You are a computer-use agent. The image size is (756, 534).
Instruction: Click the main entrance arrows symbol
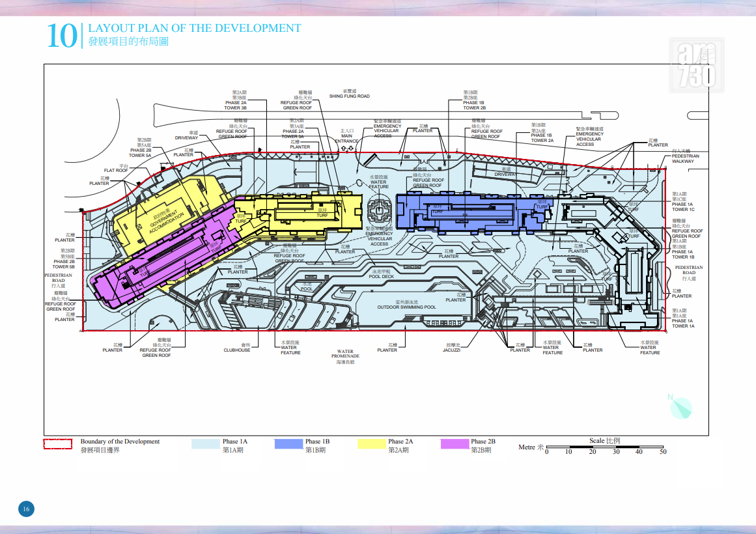[347, 148]
